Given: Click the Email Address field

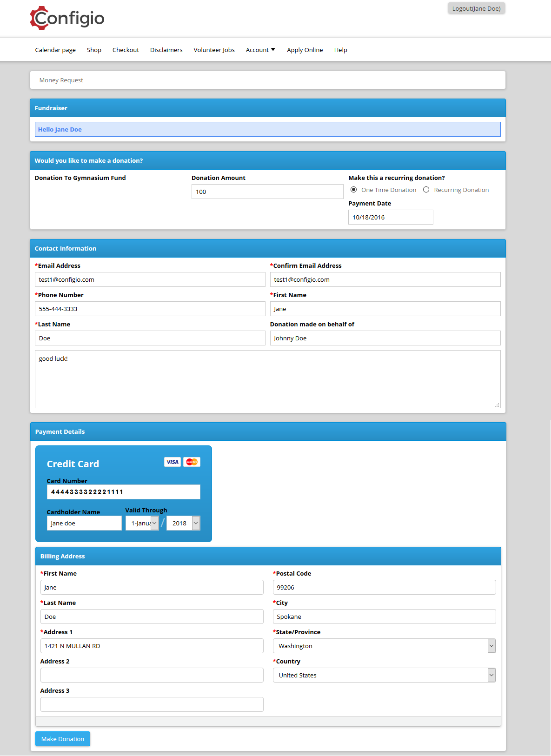Looking at the screenshot, I should tap(150, 279).
